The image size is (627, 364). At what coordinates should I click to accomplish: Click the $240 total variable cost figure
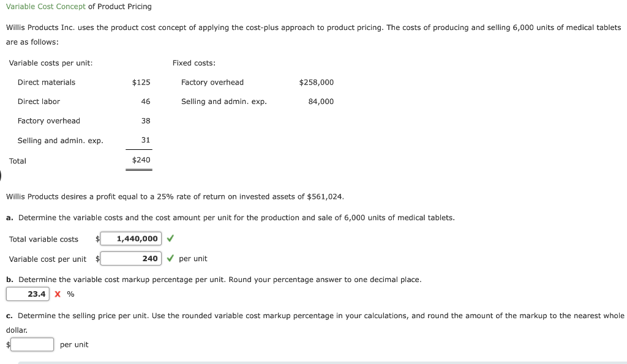pos(141,160)
